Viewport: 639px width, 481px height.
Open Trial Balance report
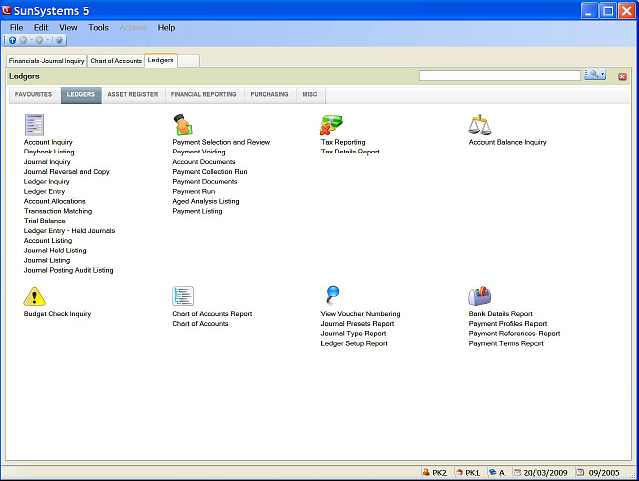point(44,221)
